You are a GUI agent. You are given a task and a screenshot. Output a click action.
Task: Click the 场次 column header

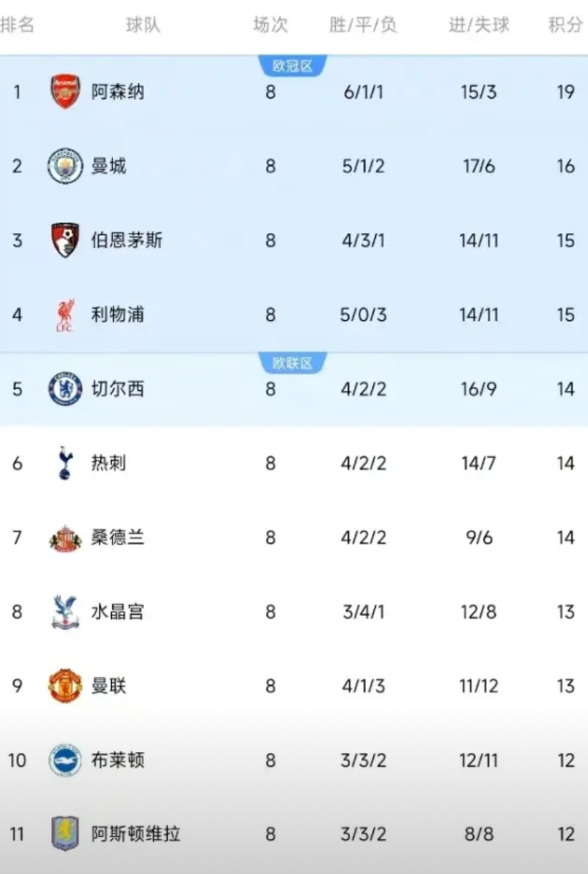(270, 25)
